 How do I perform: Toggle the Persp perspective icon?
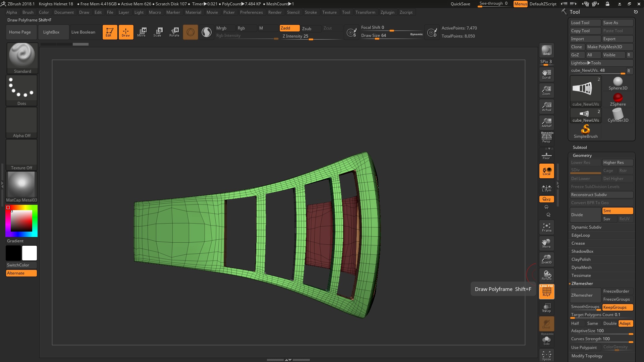pyautogui.click(x=546, y=137)
